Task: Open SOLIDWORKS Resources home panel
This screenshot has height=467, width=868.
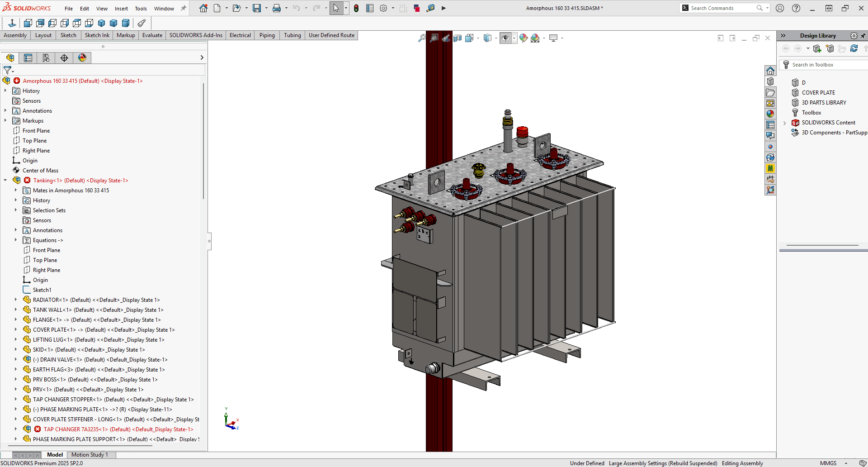Action: (771, 71)
